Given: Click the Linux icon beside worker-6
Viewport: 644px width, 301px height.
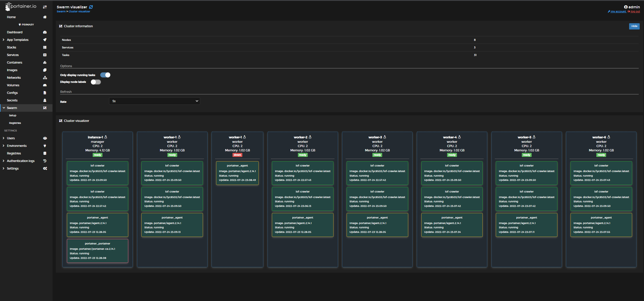Looking at the screenshot, I should (x=609, y=137).
